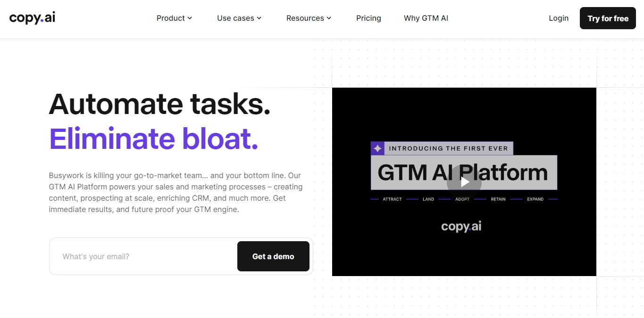This screenshot has width=644, height=318.
Task: Click the Try for free button
Action: tap(608, 18)
